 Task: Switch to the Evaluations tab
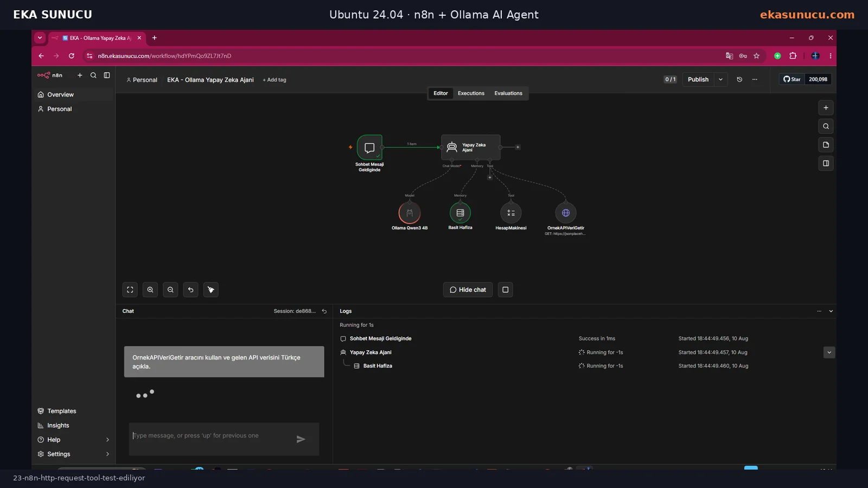tap(508, 93)
